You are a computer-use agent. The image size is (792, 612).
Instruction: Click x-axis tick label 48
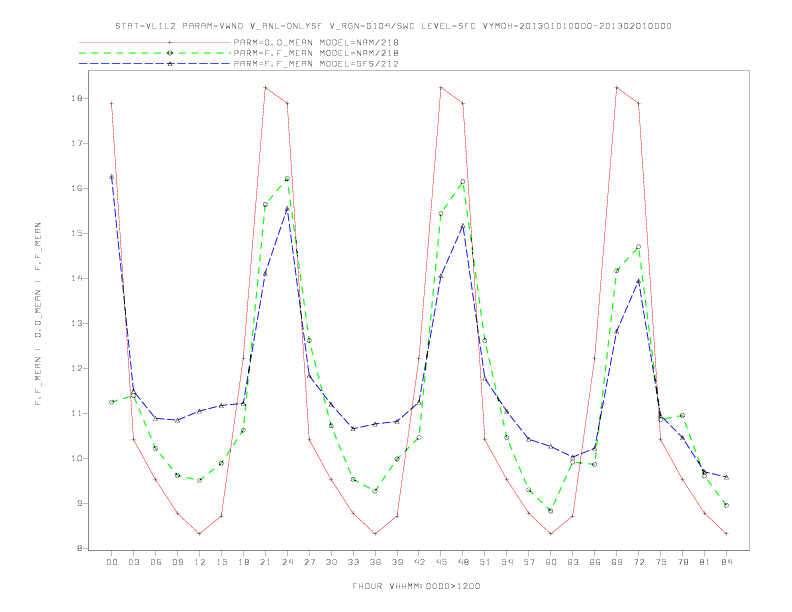click(463, 562)
